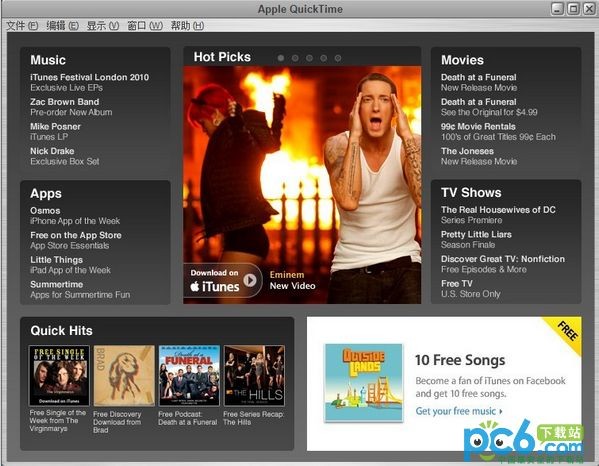This screenshot has width=599, height=466.
Task: Click the Apple logo in the iTunes badge
Action: [x=195, y=286]
